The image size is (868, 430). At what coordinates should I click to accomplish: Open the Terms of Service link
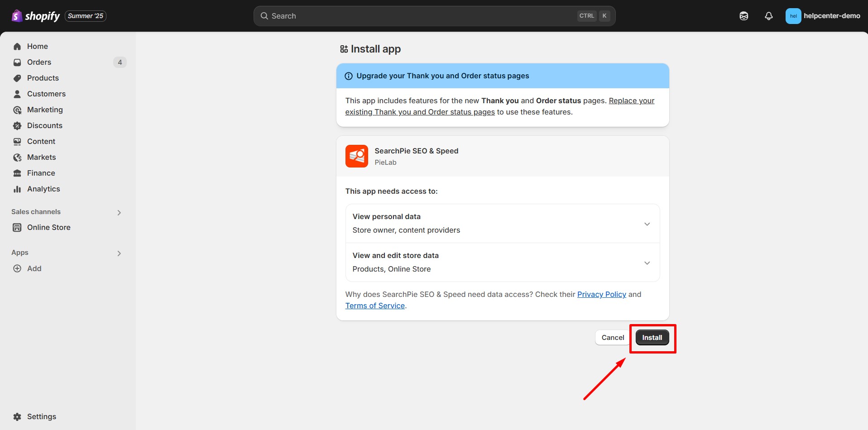click(x=374, y=306)
